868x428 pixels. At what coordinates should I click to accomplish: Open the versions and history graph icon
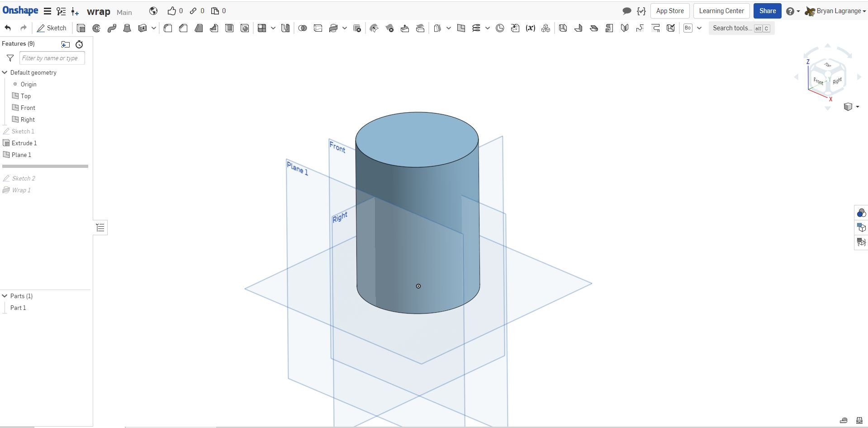coord(61,11)
